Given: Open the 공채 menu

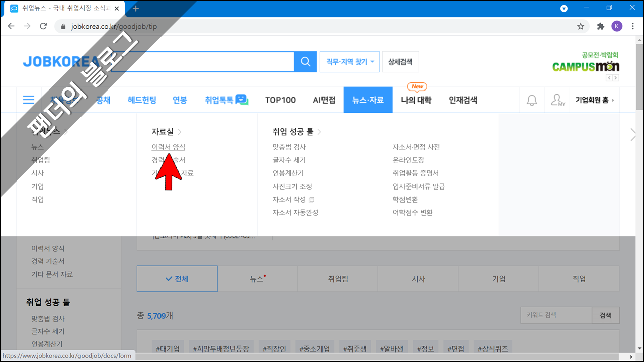Looking at the screenshot, I should (x=103, y=100).
